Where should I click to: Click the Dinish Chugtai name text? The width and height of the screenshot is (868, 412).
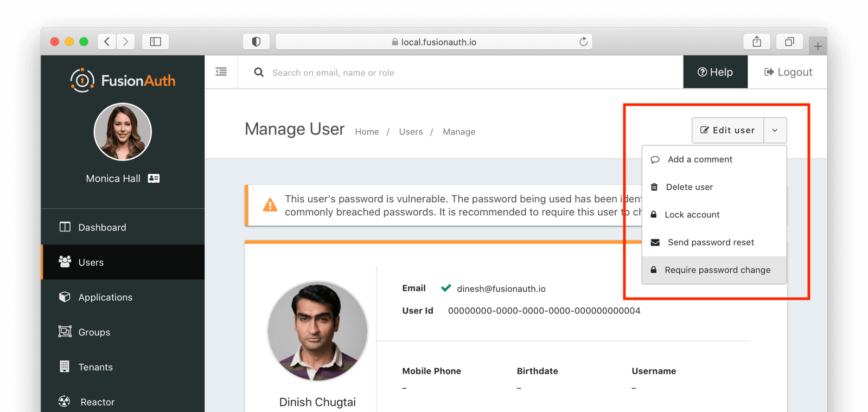click(317, 402)
